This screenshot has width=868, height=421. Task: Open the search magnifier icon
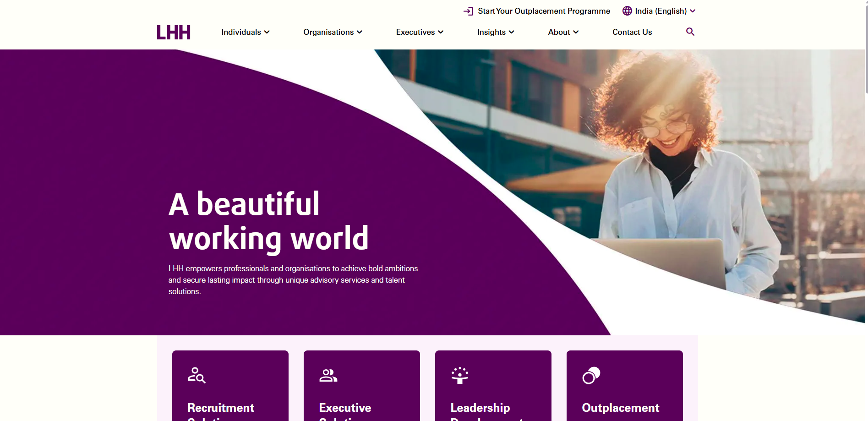tap(690, 32)
